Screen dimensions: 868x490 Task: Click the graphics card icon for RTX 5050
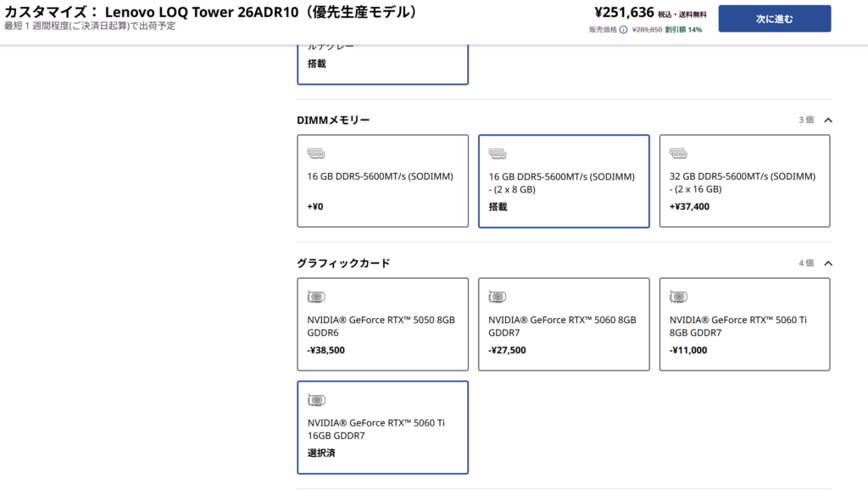point(316,297)
